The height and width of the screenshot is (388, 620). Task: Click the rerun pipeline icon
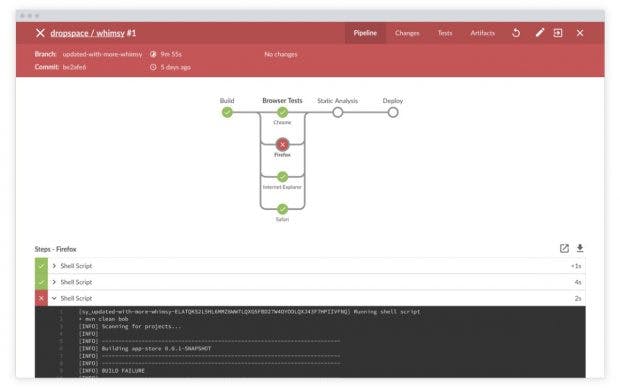[x=516, y=33]
